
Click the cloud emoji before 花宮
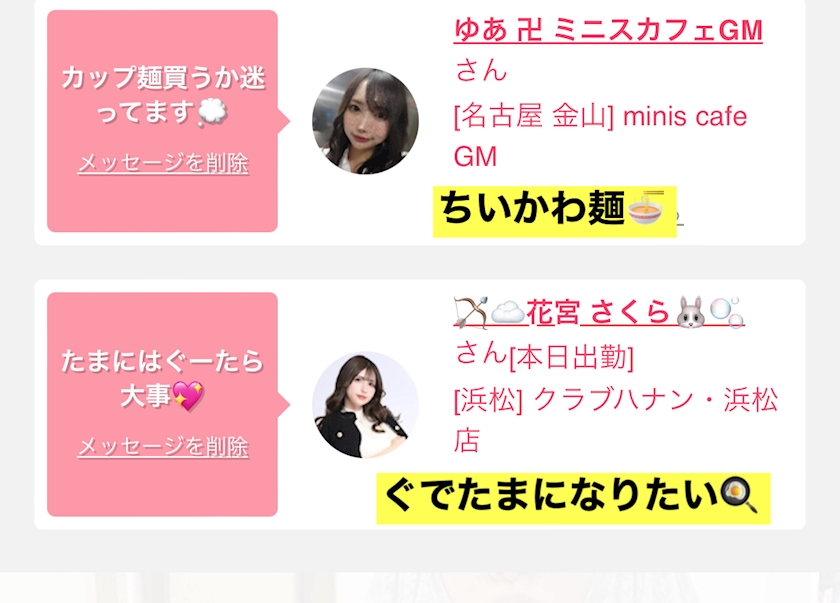pos(508,312)
